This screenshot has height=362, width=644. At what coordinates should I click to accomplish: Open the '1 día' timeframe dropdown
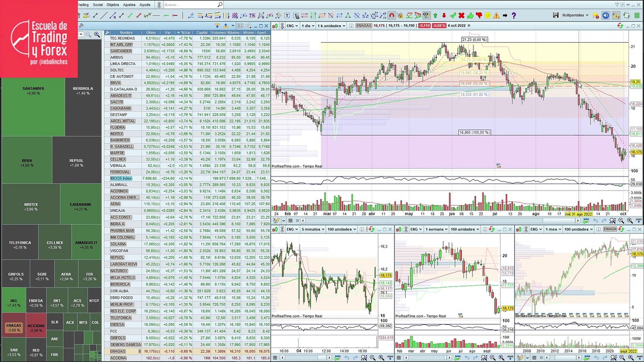(307, 26)
